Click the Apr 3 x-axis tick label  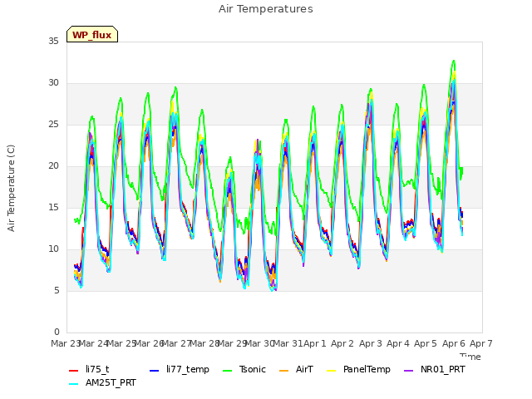(x=370, y=343)
